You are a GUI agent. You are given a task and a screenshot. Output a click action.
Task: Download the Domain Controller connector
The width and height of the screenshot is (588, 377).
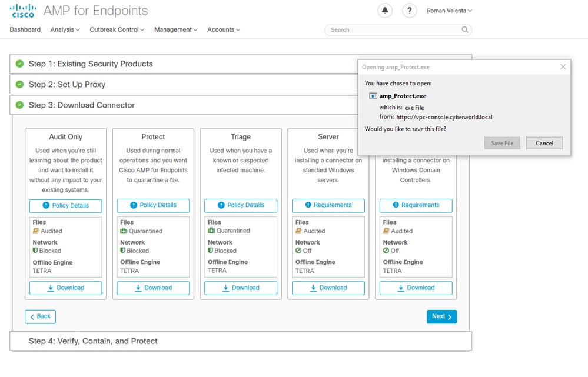point(416,288)
